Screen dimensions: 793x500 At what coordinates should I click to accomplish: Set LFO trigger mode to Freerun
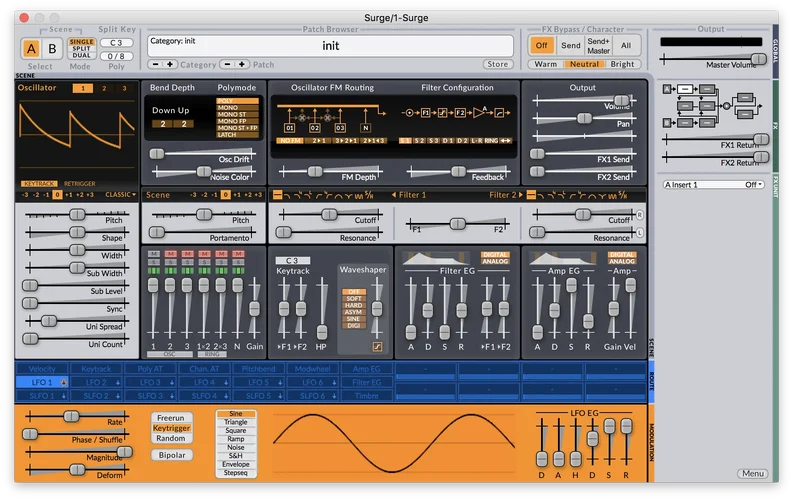pos(171,418)
